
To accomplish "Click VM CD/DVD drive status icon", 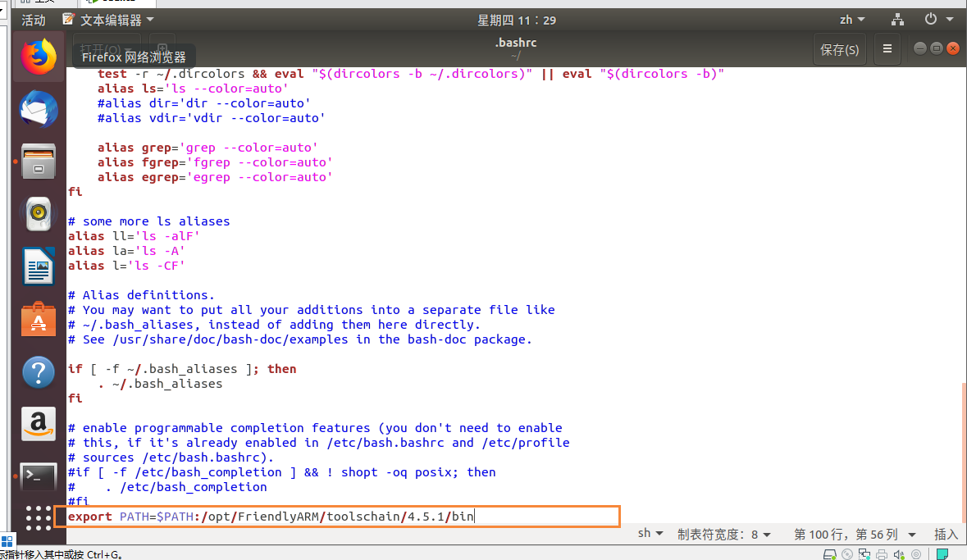I will coord(847,554).
